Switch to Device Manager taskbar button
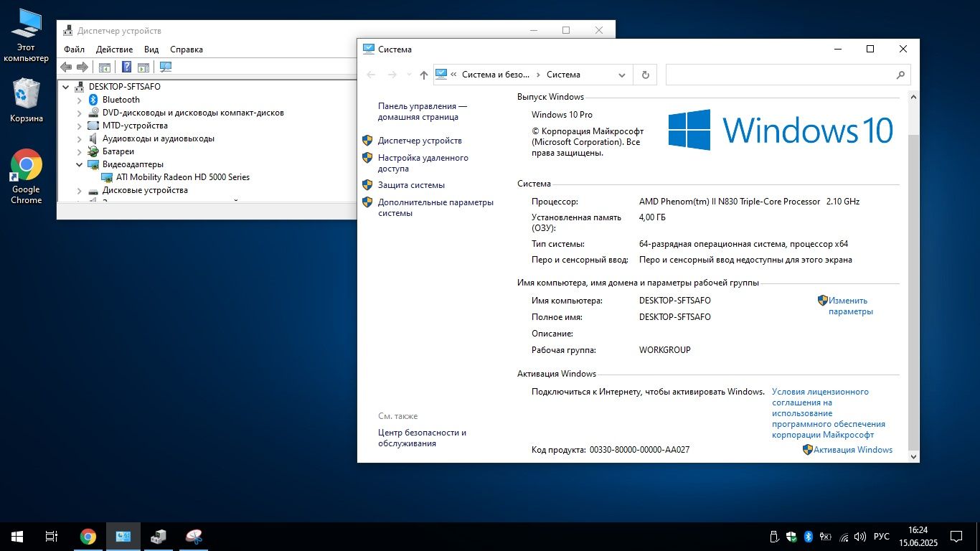Image resolution: width=980 pixels, height=551 pixels. pos(159,536)
